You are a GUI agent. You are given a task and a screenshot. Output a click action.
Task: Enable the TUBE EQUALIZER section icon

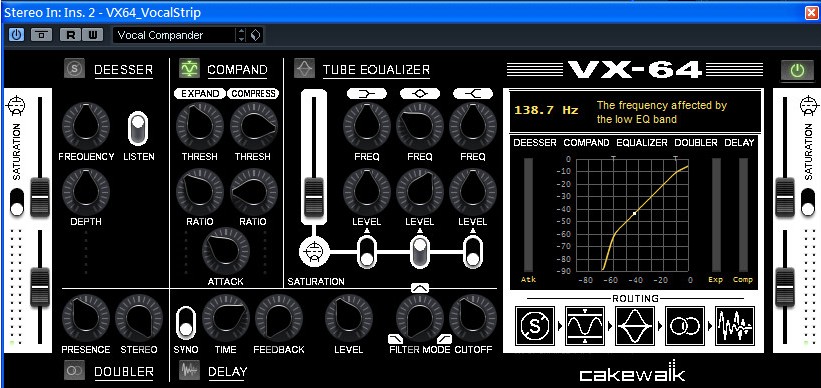coord(304,69)
